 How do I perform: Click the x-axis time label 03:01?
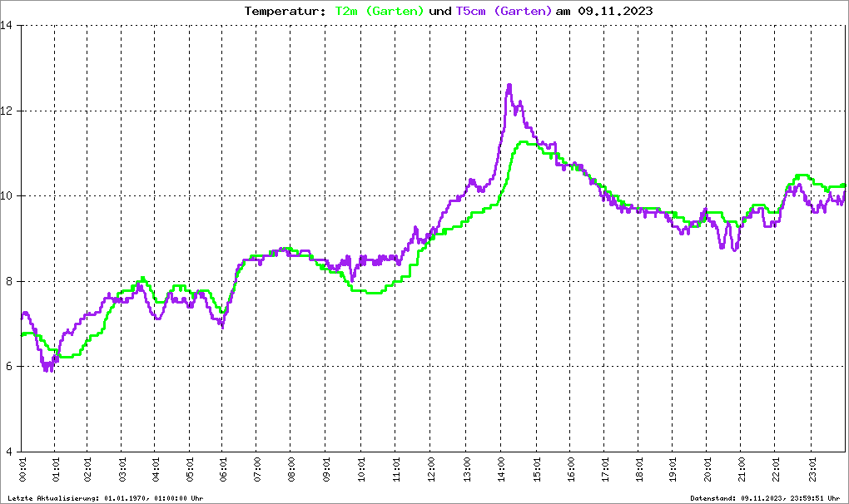click(x=122, y=469)
